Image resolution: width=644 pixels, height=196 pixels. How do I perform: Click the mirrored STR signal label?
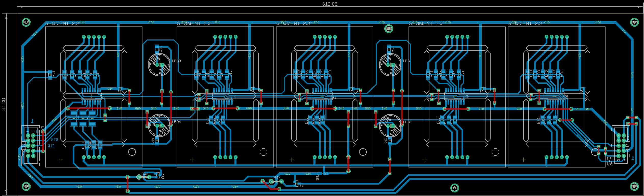[55, 139]
